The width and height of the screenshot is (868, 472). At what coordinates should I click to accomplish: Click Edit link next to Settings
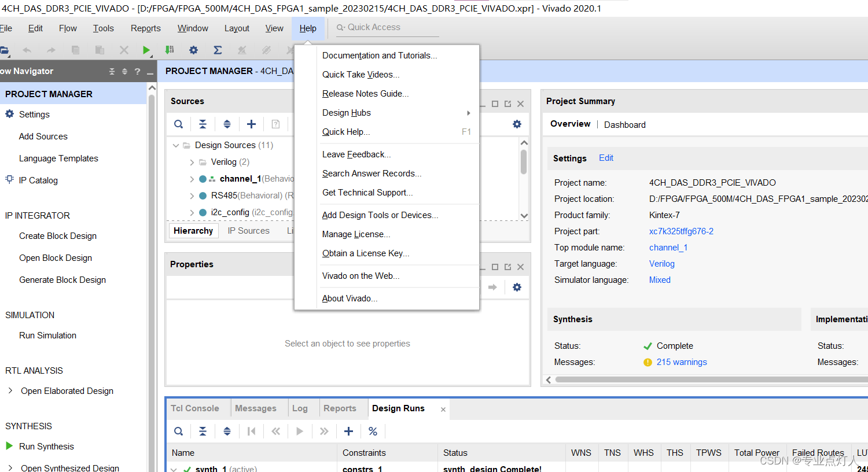pyautogui.click(x=606, y=158)
